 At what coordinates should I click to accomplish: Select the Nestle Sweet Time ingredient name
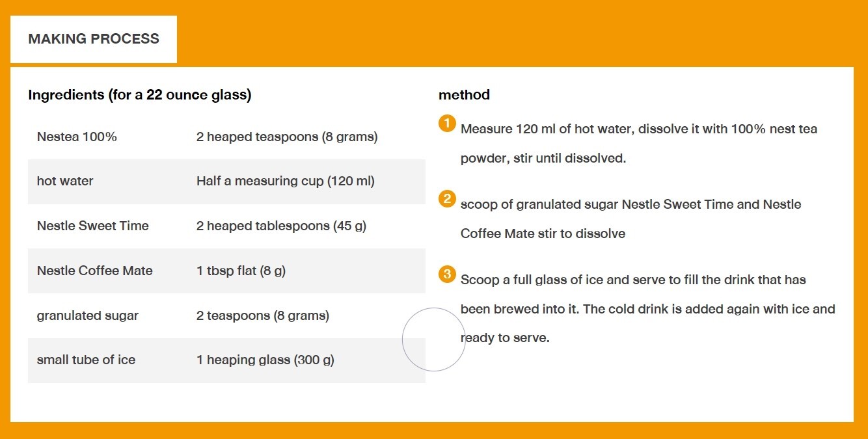(x=92, y=226)
